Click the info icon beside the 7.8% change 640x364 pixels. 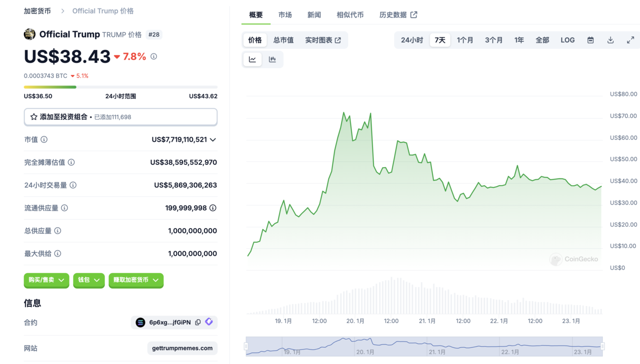[153, 56]
